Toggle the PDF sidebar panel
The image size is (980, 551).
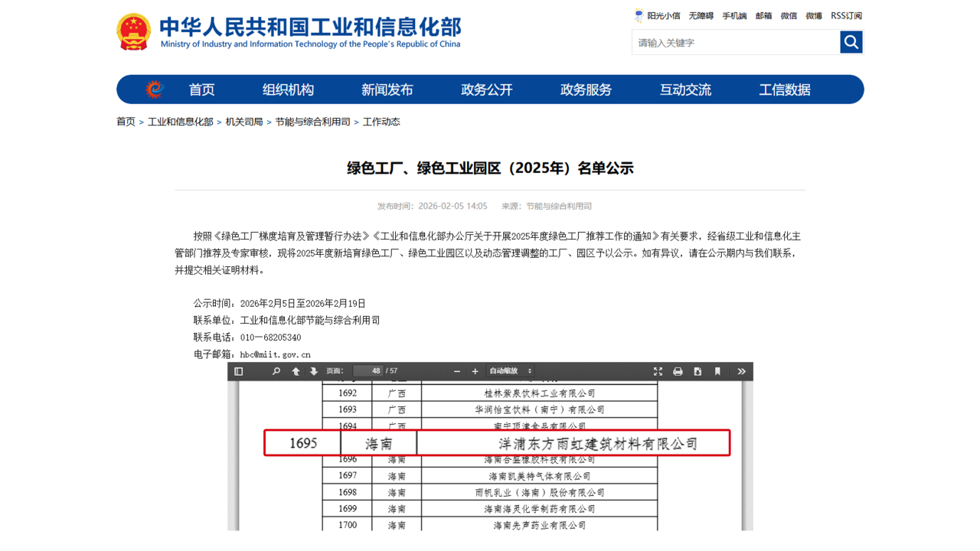click(x=238, y=370)
